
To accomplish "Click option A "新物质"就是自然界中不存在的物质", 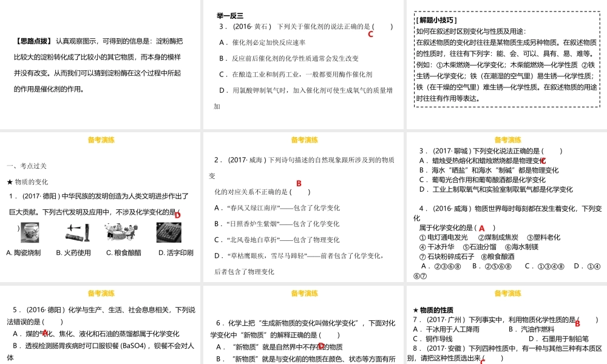I will (279, 347).
